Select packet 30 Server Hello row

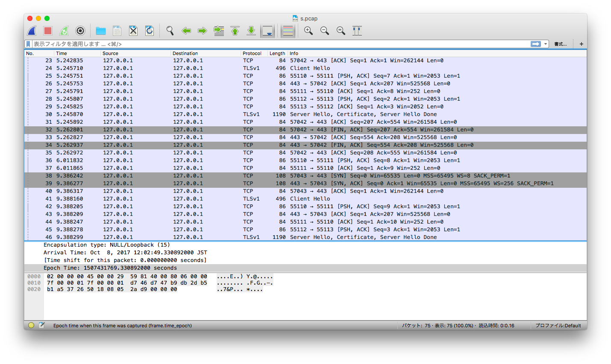[x=305, y=114]
